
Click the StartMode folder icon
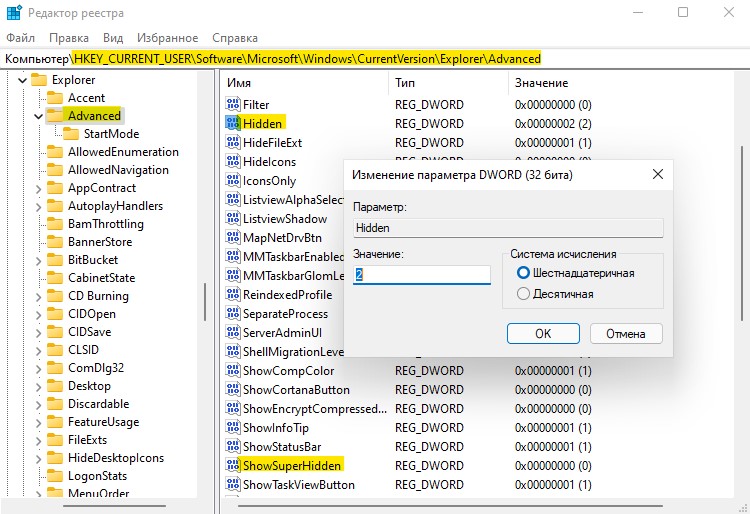[71, 134]
